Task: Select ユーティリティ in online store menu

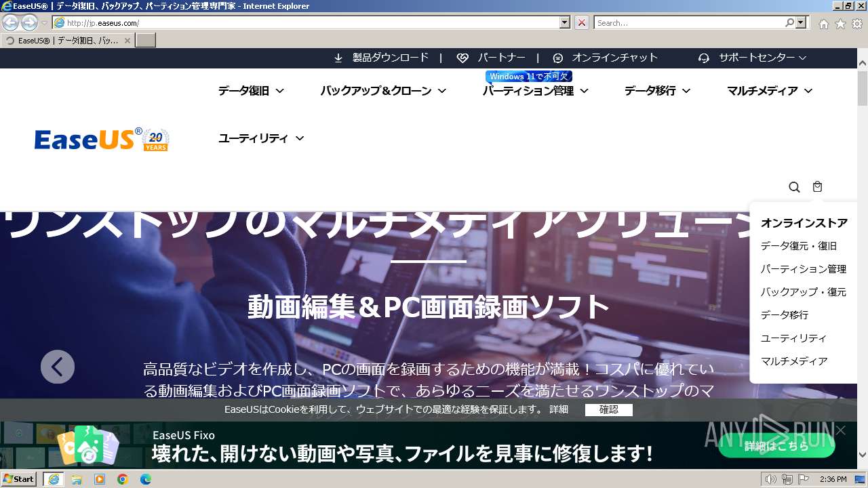Action: click(793, 338)
